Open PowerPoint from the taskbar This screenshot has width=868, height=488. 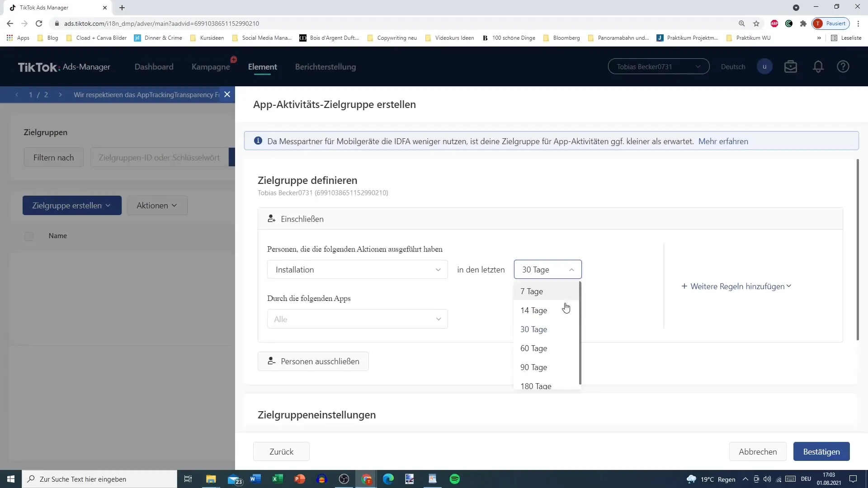tap(300, 479)
